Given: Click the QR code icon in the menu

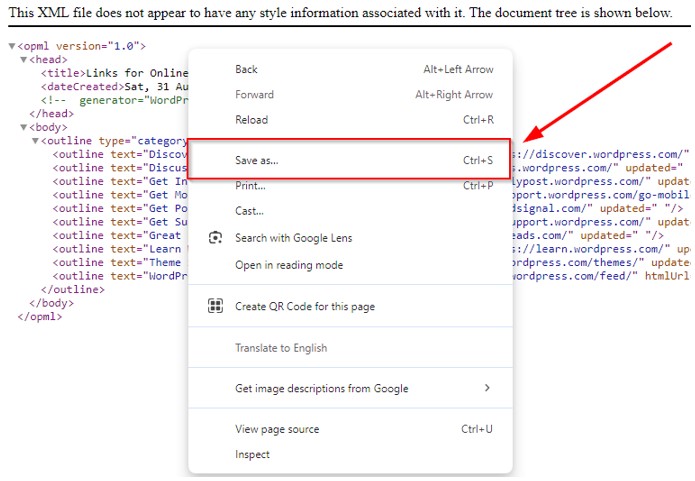Looking at the screenshot, I should [214, 306].
